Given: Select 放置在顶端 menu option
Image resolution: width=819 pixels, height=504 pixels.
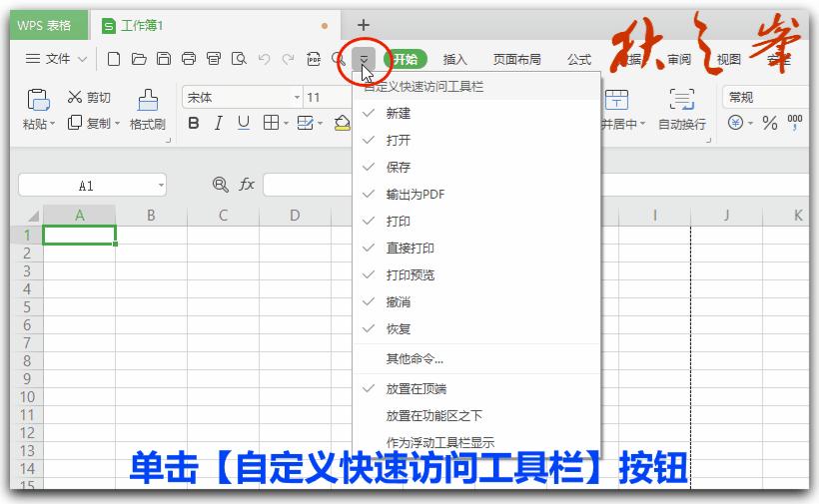Looking at the screenshot, I should pyautogui.click(x=476, y=388).
